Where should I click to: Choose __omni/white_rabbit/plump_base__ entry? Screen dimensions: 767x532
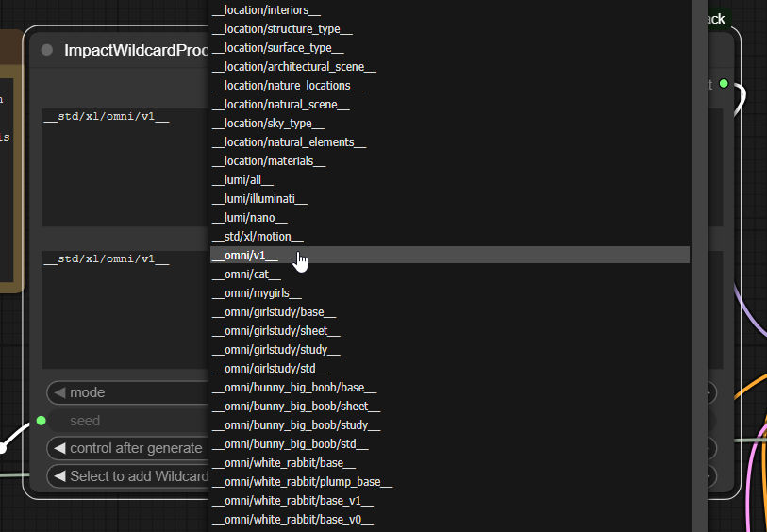pos(450,482)
